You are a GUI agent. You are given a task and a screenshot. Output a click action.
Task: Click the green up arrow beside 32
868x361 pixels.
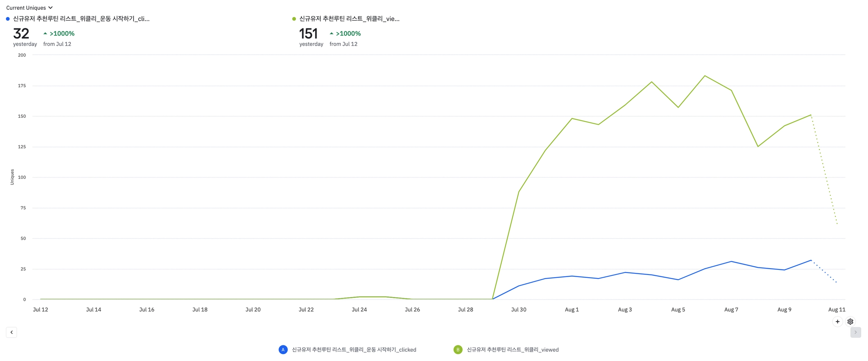point(45,33)
